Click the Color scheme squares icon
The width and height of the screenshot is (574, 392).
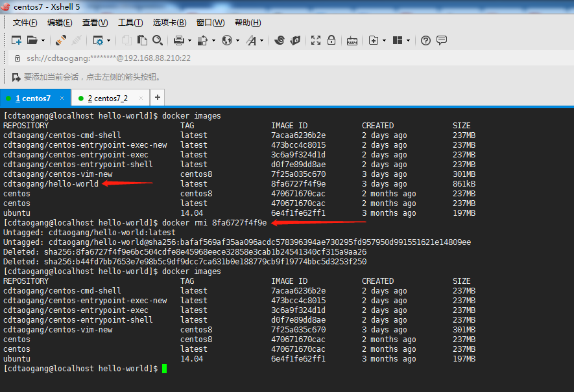(202, 40)
